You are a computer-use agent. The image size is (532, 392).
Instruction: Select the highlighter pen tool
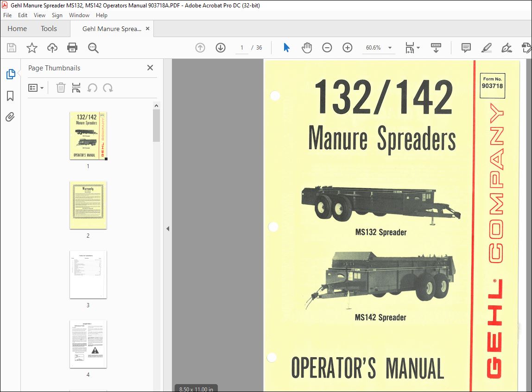pyautogui.click(x=487, y=48)
